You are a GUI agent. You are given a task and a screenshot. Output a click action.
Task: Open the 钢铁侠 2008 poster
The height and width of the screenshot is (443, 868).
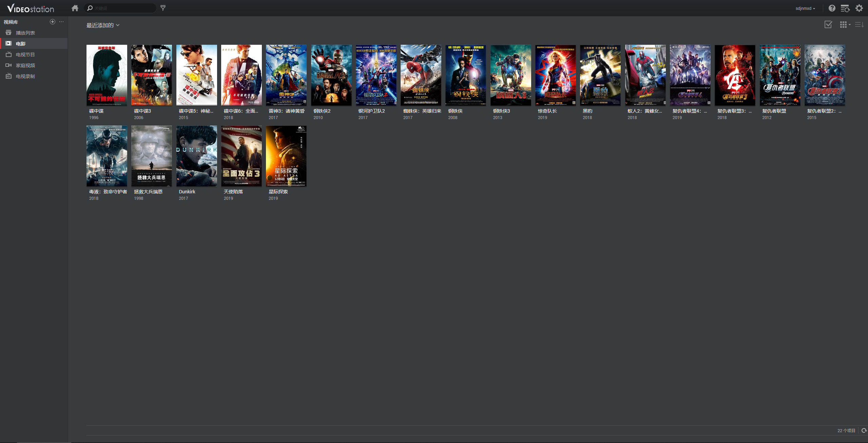point(466,75)
